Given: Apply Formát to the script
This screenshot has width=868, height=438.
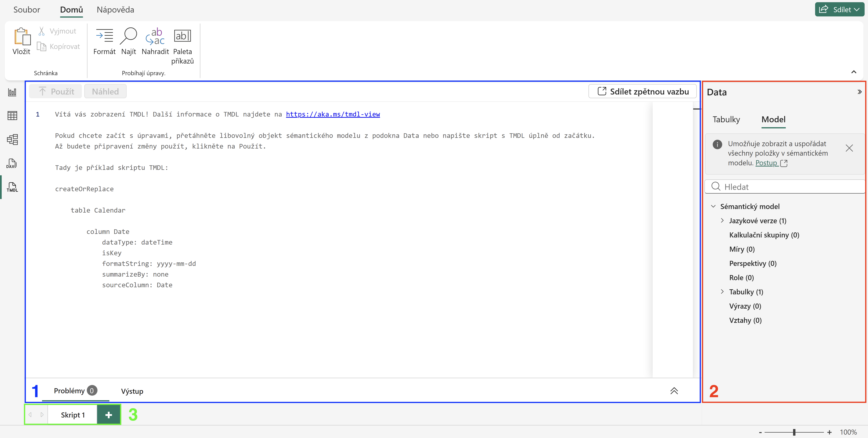Looking at the screenshot, I should (x=104, y=41).
